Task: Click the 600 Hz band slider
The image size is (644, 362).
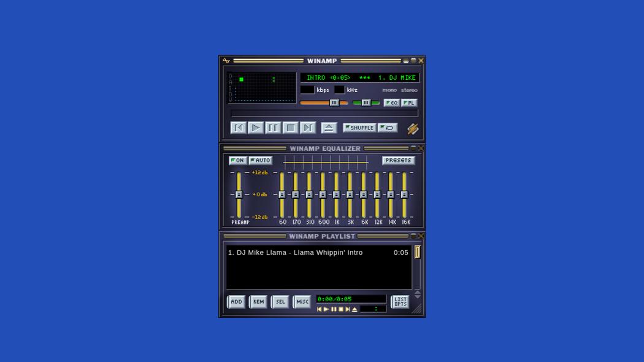Action: (323, 194)
